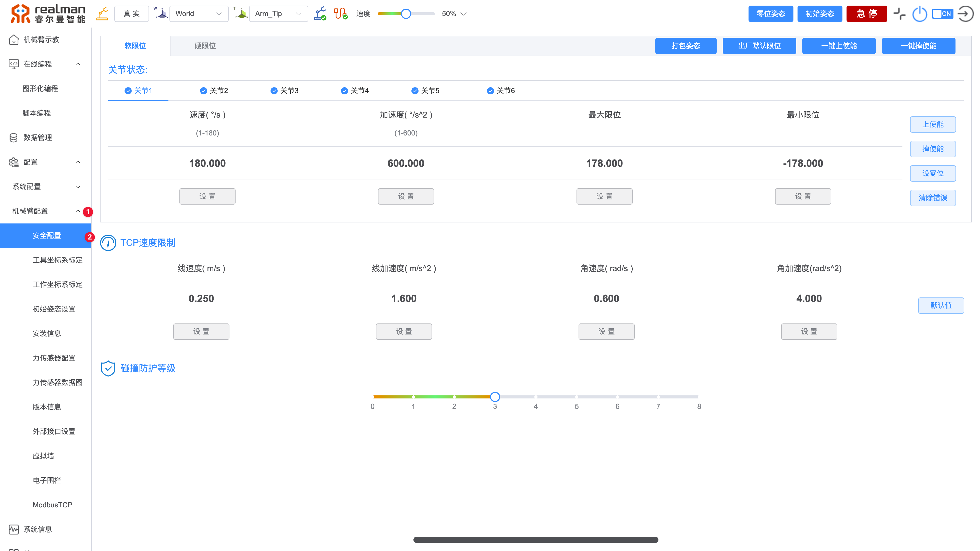This screenshot has width=980, height=551.
Task: Click the 最小限位 value -178.000
Action: [x=803, y=164]
